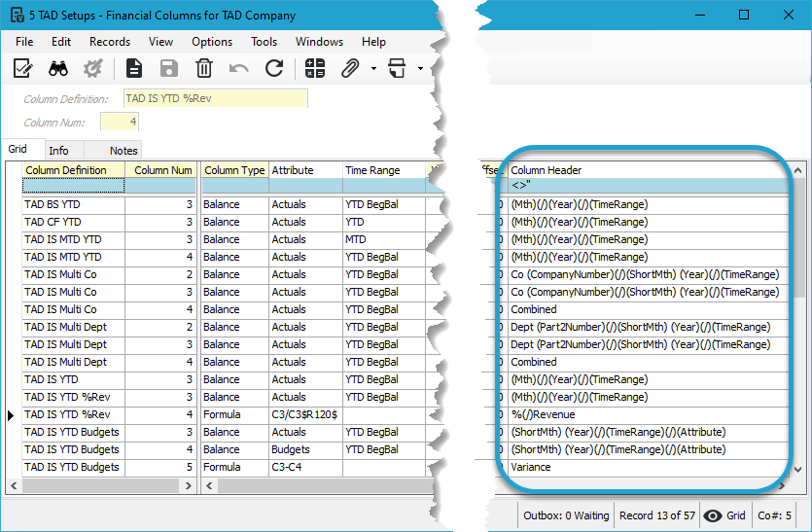Click the Variance column header cell
This screenshot has width=812, height=532.
(649, 467)
